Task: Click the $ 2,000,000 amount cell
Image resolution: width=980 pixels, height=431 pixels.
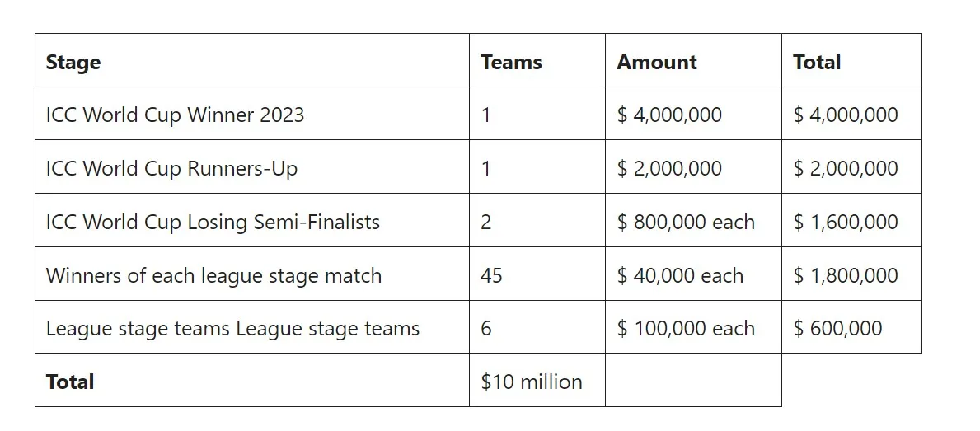Action: click(x=693, y=166)
